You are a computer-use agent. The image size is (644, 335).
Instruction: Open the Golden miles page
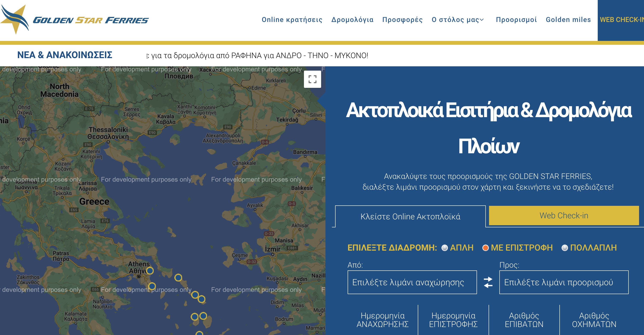coord(568,20)
